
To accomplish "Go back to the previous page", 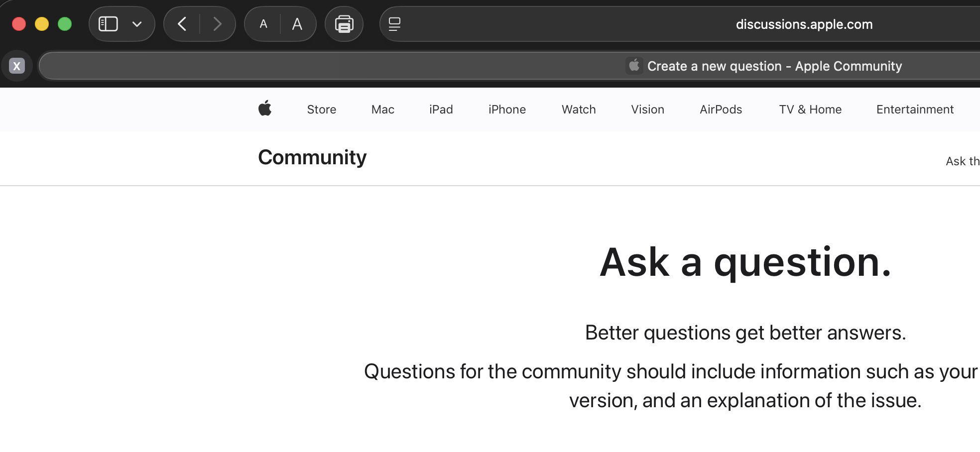I will click(182, 24).
